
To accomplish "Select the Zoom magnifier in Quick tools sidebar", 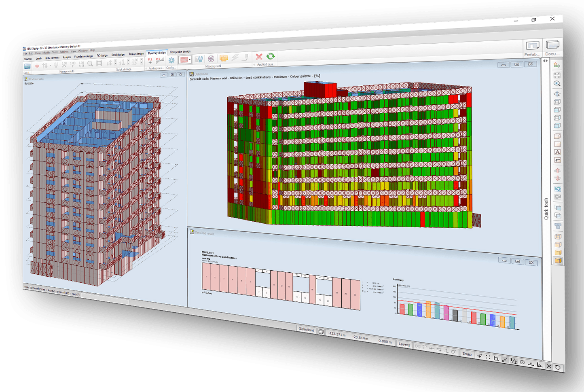I will tap(557, 84).
